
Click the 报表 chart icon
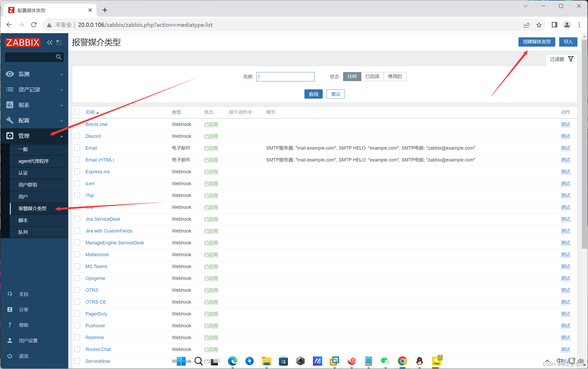pos(10,105)
